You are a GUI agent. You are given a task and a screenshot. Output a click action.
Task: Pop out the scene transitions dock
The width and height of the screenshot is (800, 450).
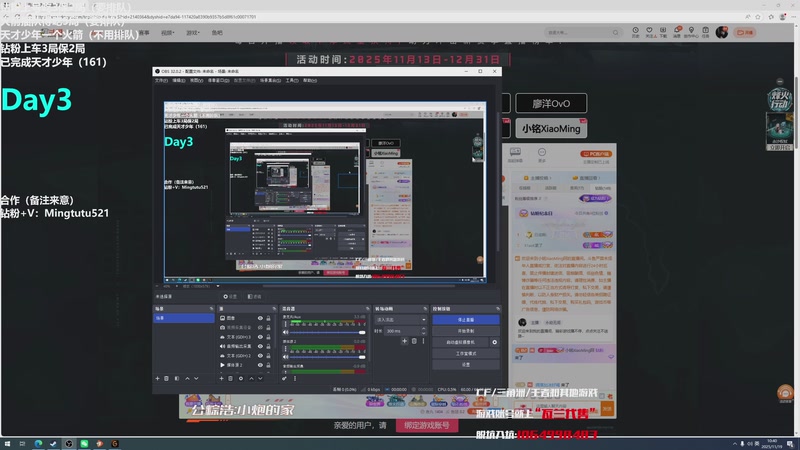pyautogui.click(x=425, y=309)
